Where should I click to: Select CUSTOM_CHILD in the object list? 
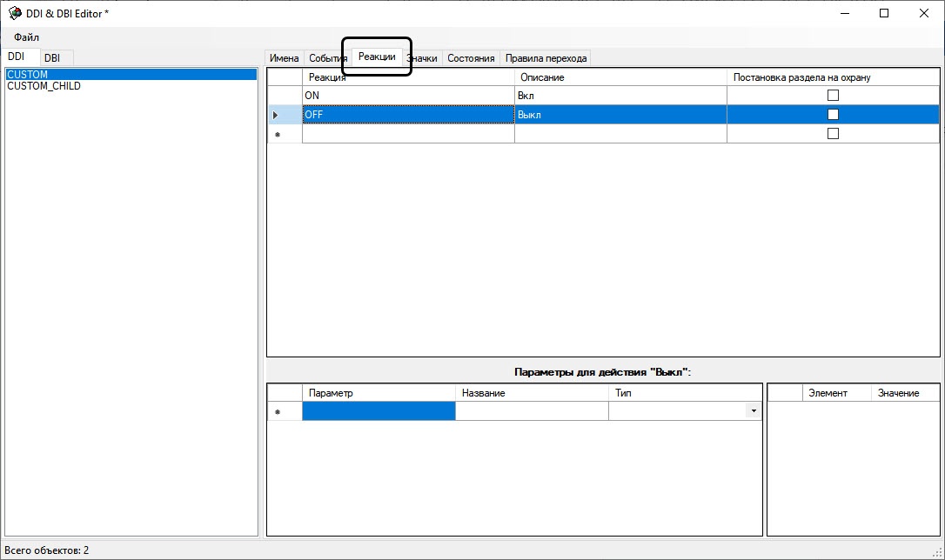pyautogui.click(x=44, y=86)
